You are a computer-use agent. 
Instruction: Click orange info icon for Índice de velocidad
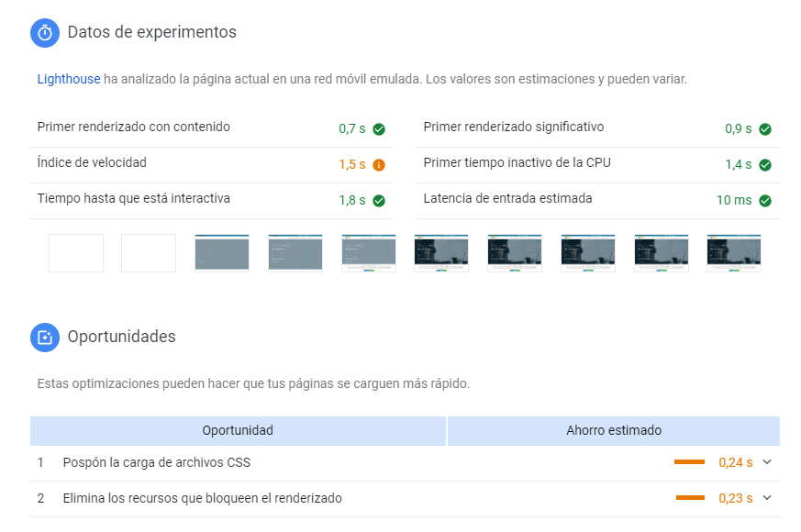tap(379, 165)
